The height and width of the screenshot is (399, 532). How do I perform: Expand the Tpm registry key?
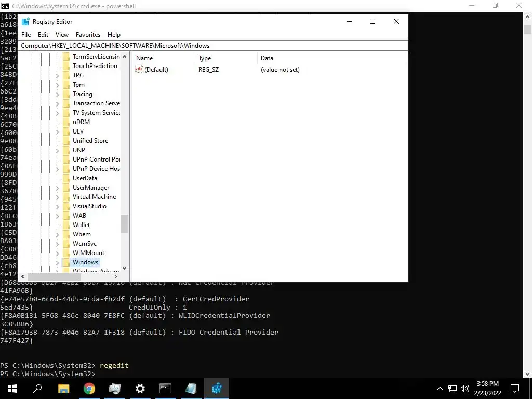tap(57, 85)
